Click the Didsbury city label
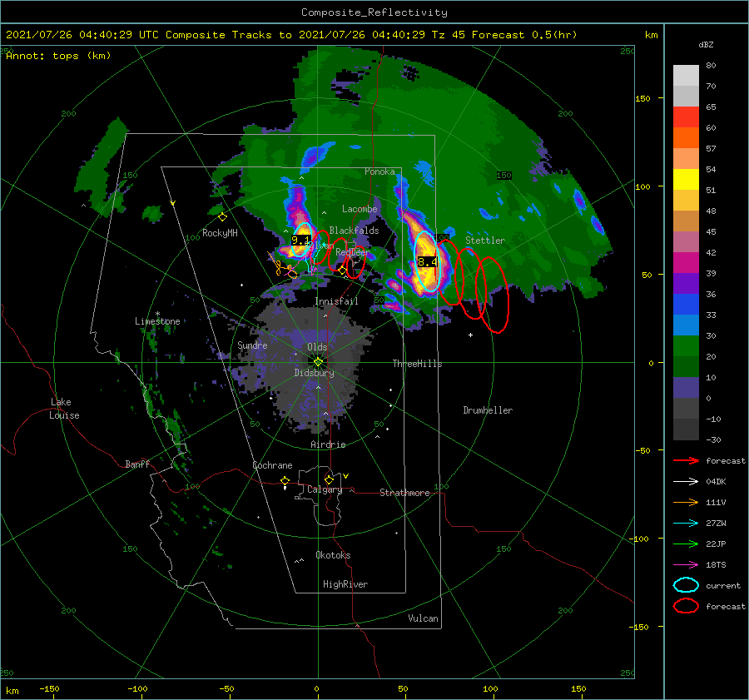 point(315,373)
